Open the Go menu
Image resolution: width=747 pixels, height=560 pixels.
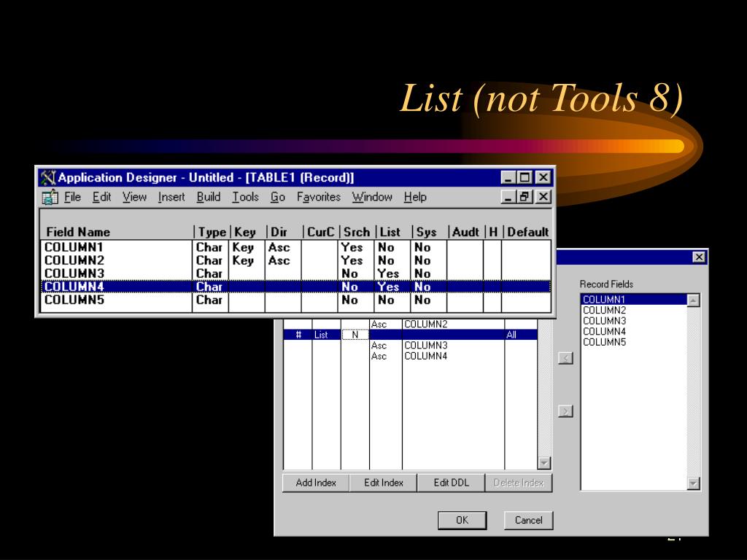pos(278,197)
